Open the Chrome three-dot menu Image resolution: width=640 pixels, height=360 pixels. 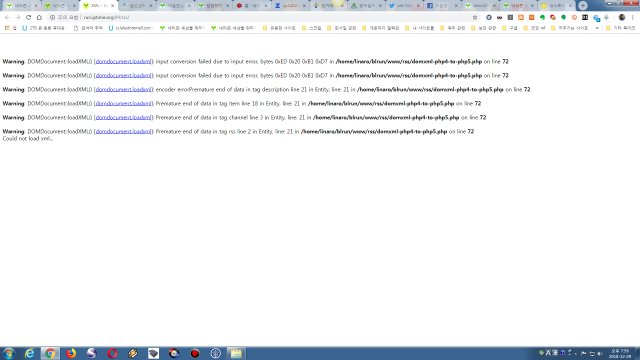point(632,18)
